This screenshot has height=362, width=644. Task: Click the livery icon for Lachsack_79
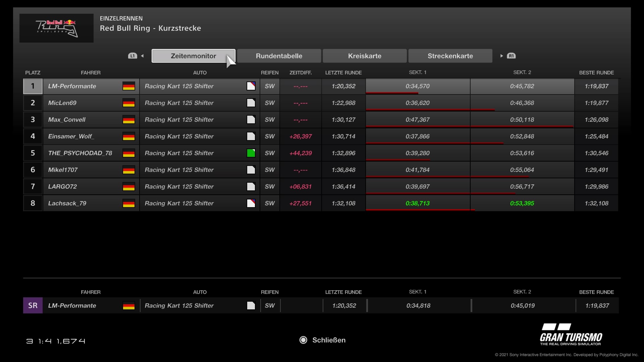point(251,203)
